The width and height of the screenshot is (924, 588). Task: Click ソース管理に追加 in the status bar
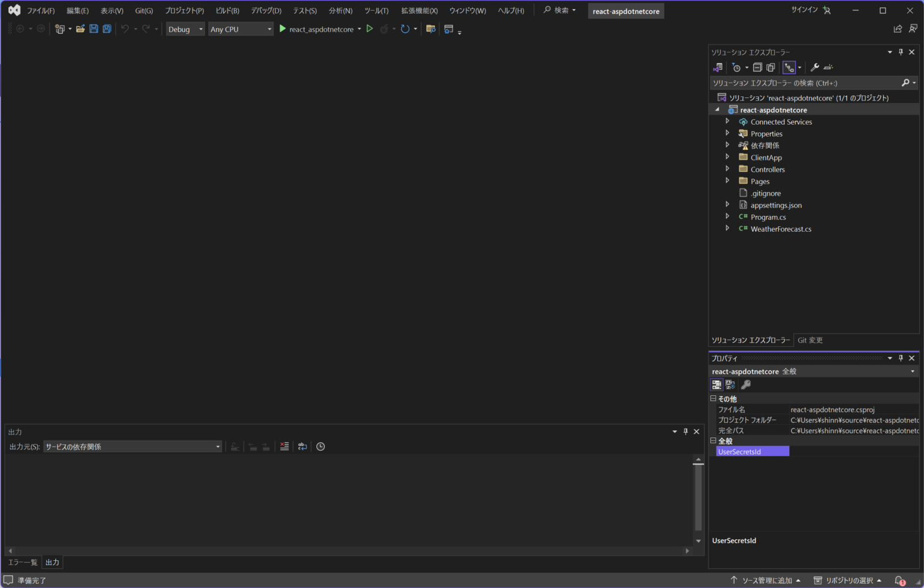(x=766, y=580)
